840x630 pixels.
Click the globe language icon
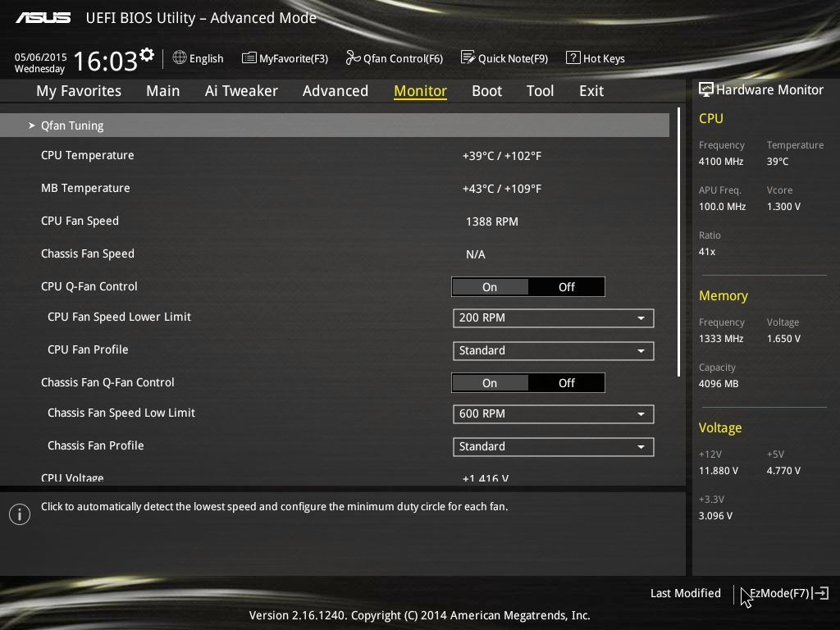click(180, 58)
